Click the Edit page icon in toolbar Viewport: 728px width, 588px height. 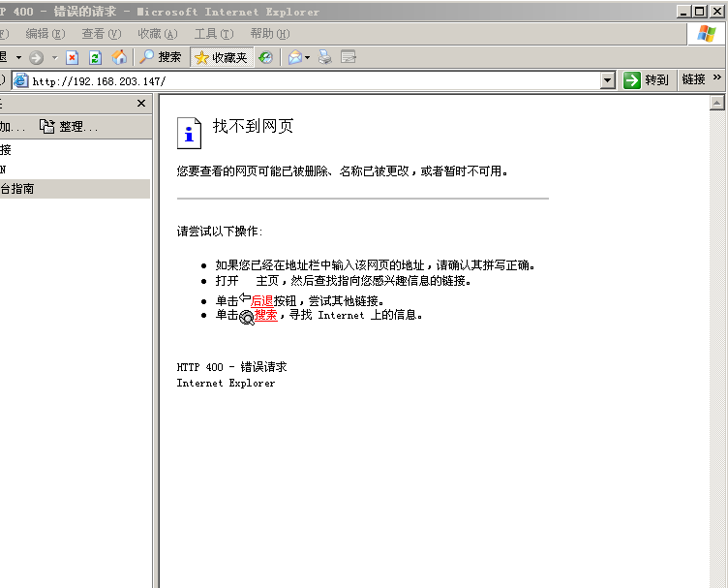click(349, 57)
